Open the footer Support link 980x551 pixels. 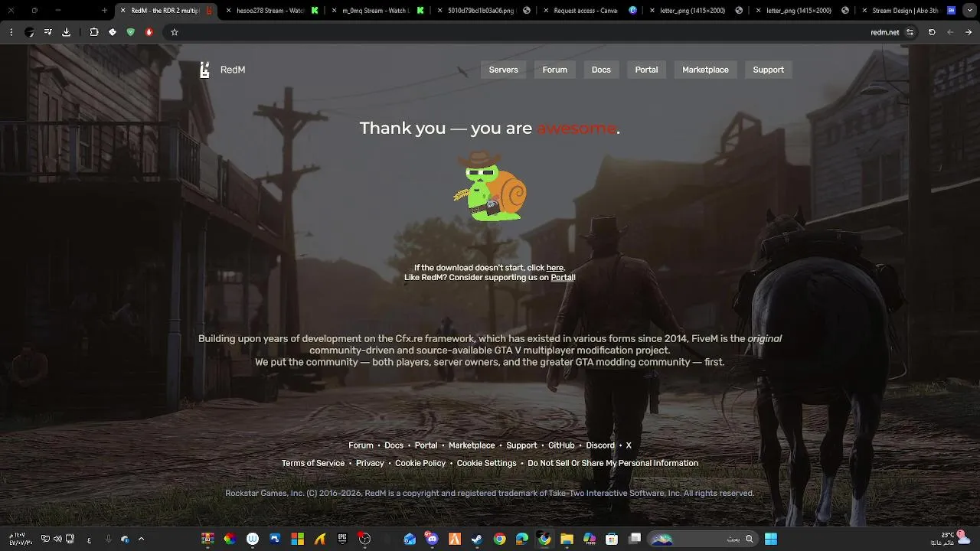pos(521,445)
